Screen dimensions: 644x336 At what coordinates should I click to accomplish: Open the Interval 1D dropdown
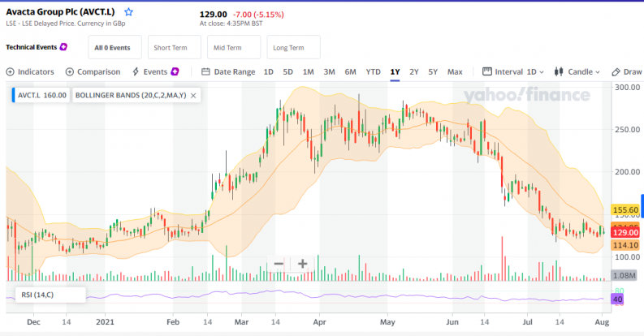(x=513, y=71)
